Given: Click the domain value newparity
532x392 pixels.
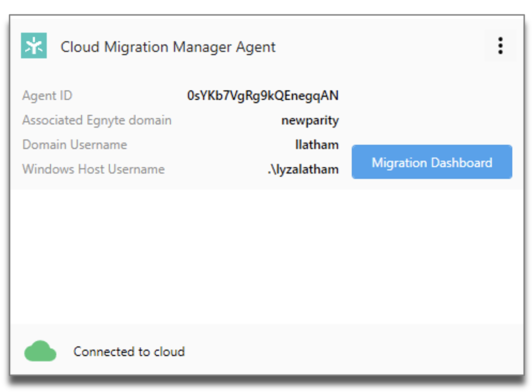Looking at the screenshot, I should pyautogui.click(x=310, y=120).
